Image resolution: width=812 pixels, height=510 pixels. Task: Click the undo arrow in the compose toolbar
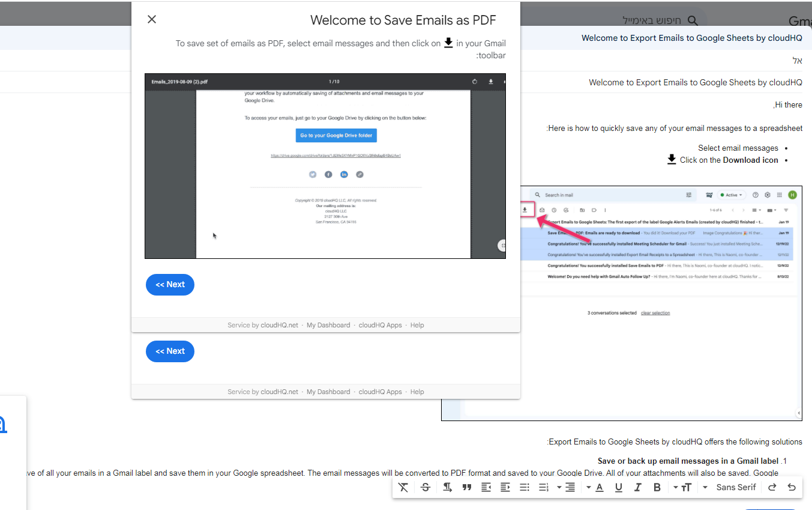tap(792, 487)
